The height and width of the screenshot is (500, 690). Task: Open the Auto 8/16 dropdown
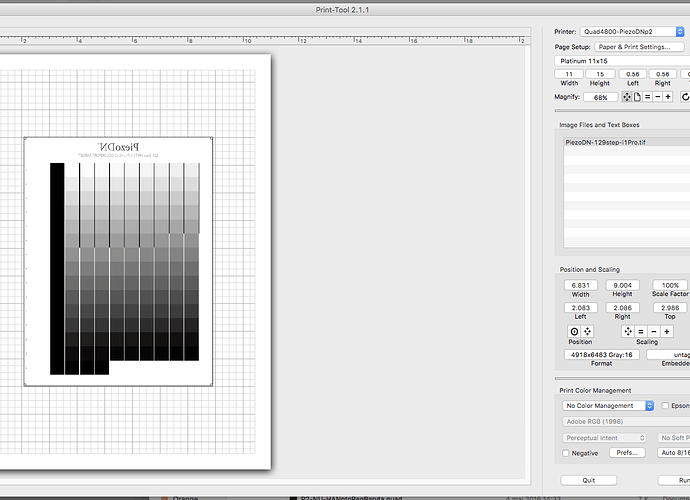coord(674,452)
